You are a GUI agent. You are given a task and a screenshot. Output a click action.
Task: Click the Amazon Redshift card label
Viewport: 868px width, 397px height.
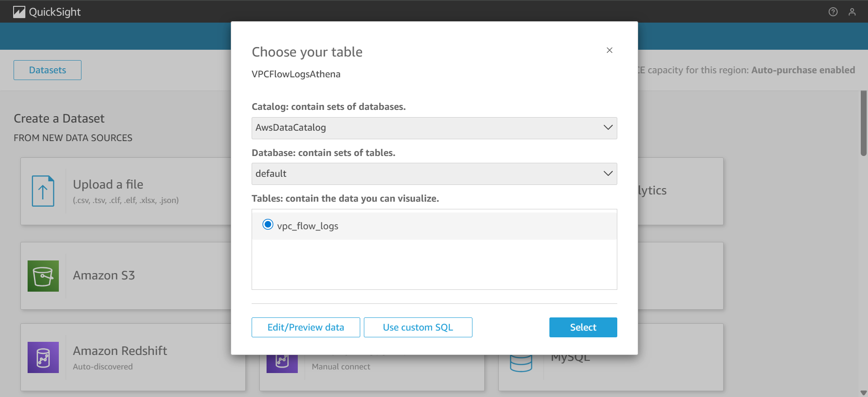pos(120,351)
